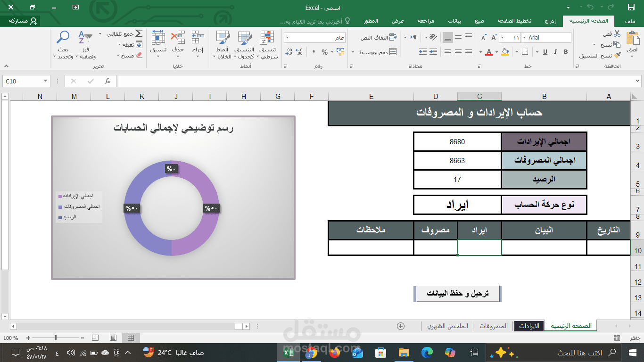Click the Text Direction paragraph icon
The width and height of the screenshot is (644, 362).
click(413, 37)
